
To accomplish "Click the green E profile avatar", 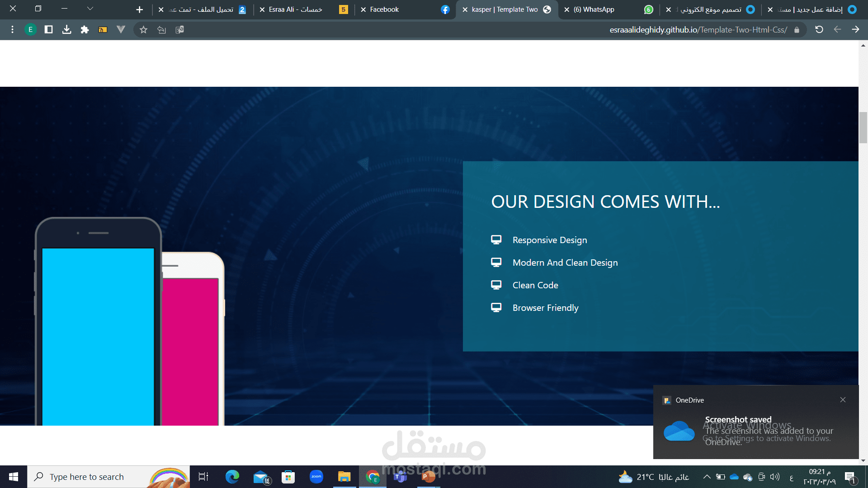I will 30,30.
